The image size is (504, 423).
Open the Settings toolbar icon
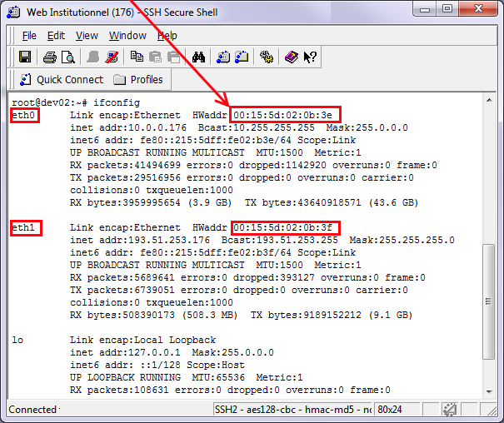tap(266, 57)
